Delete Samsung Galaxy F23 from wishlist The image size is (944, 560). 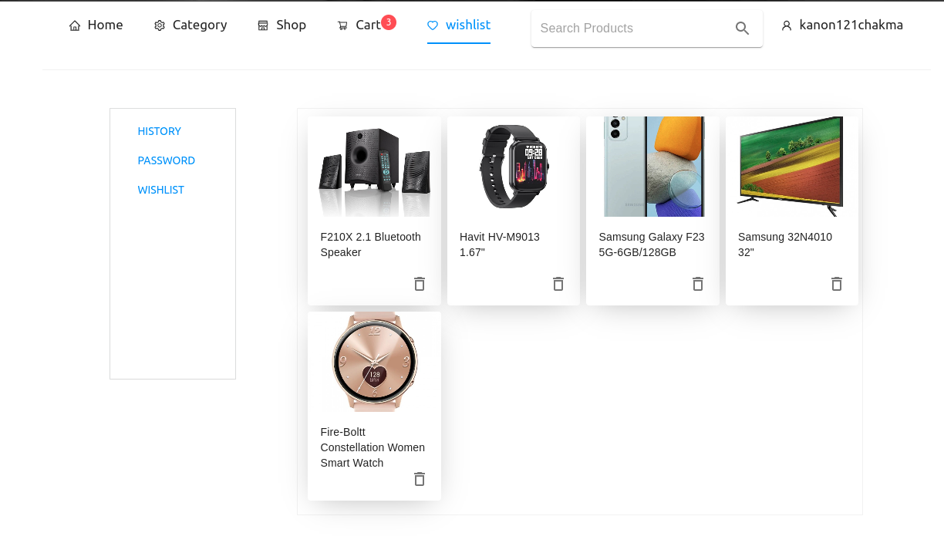(x=697, y=284)
